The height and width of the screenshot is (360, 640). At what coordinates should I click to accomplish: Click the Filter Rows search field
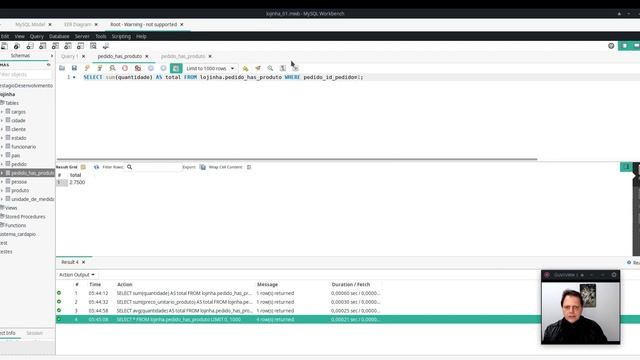(x=154, y=167)
